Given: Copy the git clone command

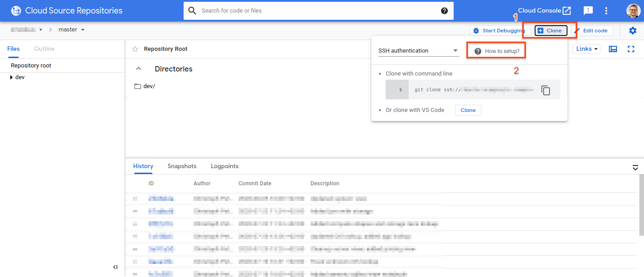Looking at the screenshot, I should tap(545, 90).
